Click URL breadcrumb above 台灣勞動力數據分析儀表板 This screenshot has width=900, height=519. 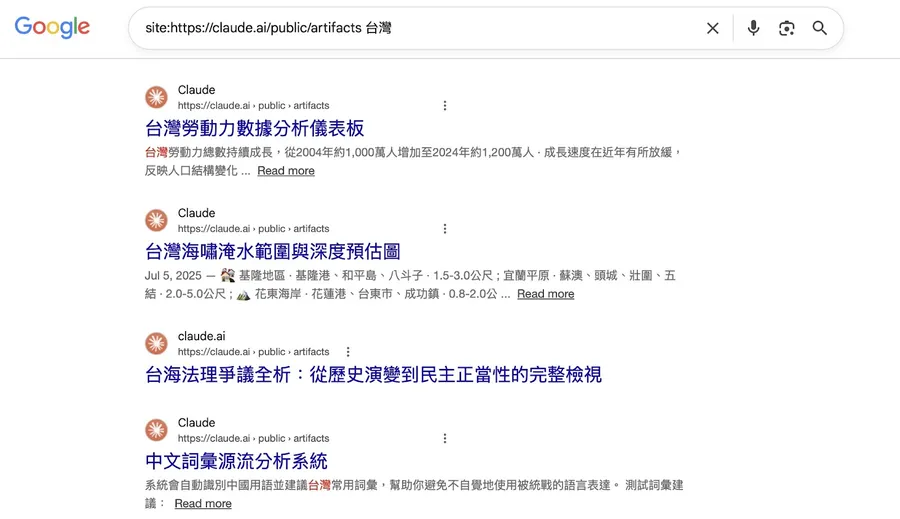point(253,106)
